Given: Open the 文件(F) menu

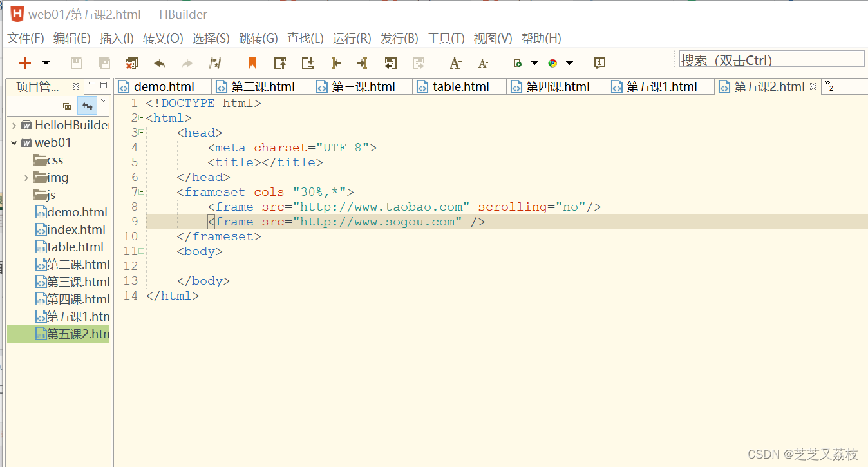Looking at the screenshot, I should [26, 39].
